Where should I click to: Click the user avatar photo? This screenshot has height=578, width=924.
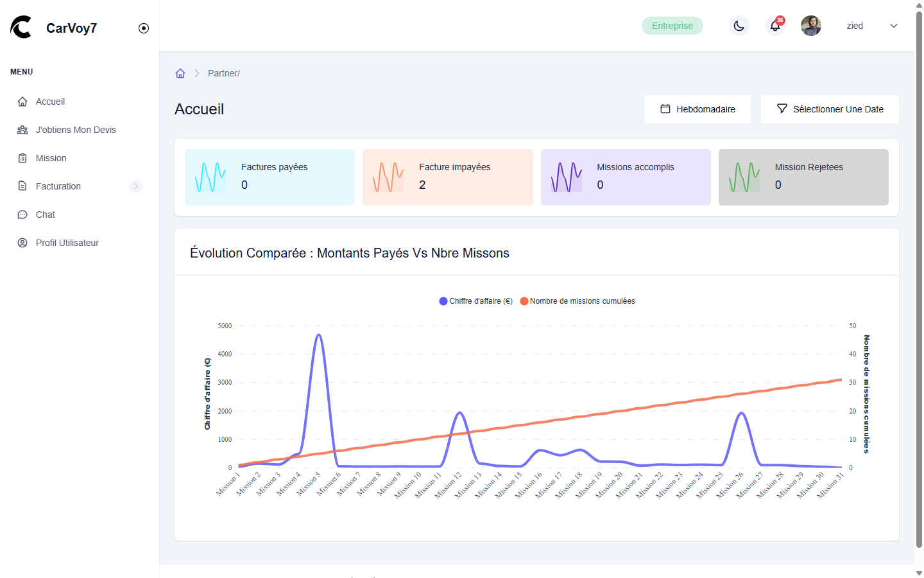coord(811,26)
